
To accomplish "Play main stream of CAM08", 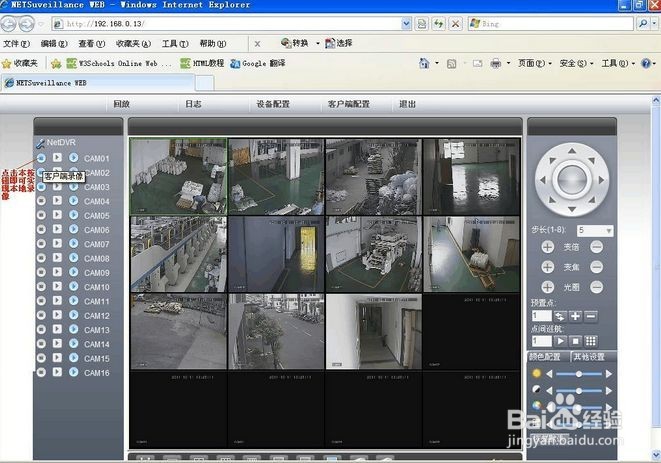I will (x=57, y=258).
